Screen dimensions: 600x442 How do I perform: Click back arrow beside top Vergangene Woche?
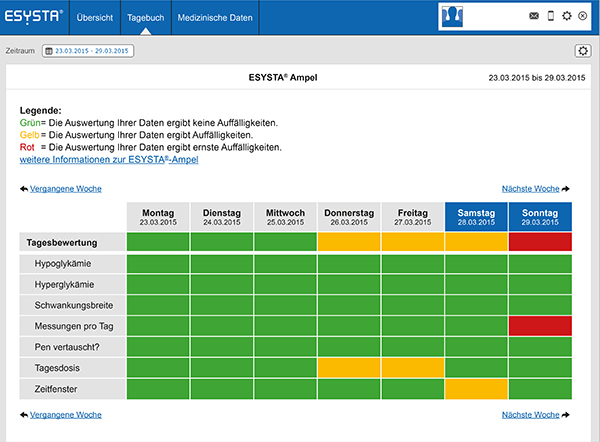click(x=24, y=189)
